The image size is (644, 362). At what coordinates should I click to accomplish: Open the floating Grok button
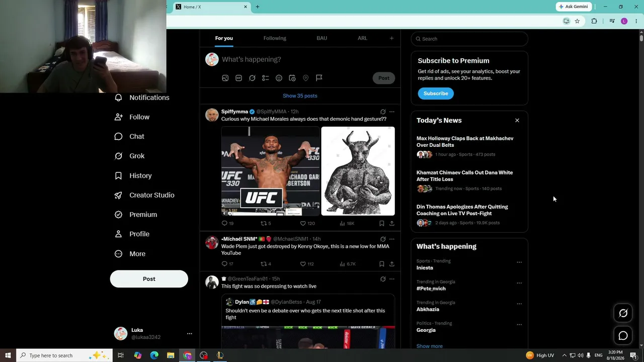point(623,313)
